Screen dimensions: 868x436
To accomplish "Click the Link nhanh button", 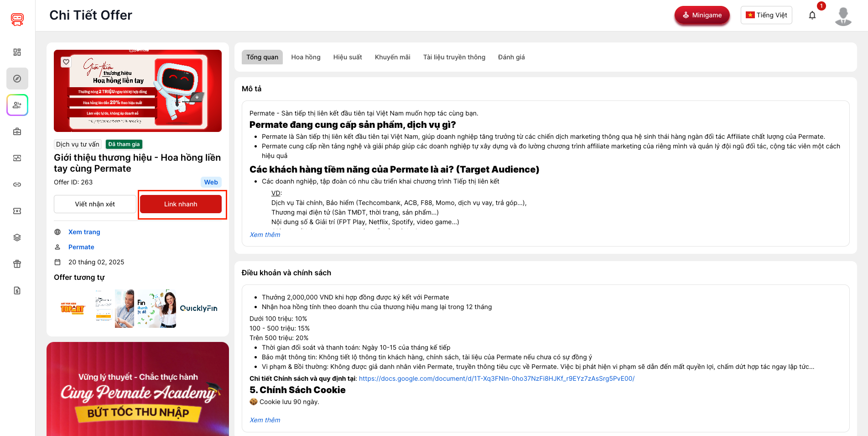I will click(x=181, y=204).
